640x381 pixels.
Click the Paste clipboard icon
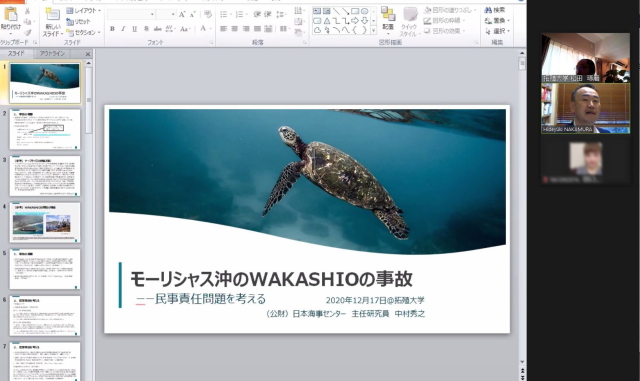point(11,15)
